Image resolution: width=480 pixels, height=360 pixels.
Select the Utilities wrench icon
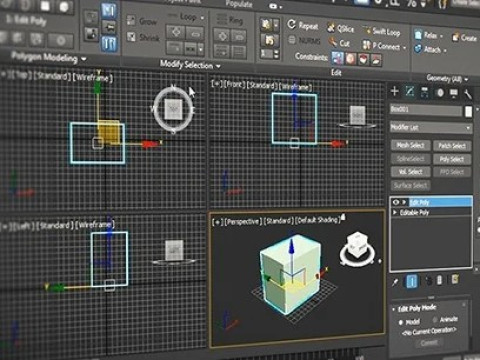(468, 95)
